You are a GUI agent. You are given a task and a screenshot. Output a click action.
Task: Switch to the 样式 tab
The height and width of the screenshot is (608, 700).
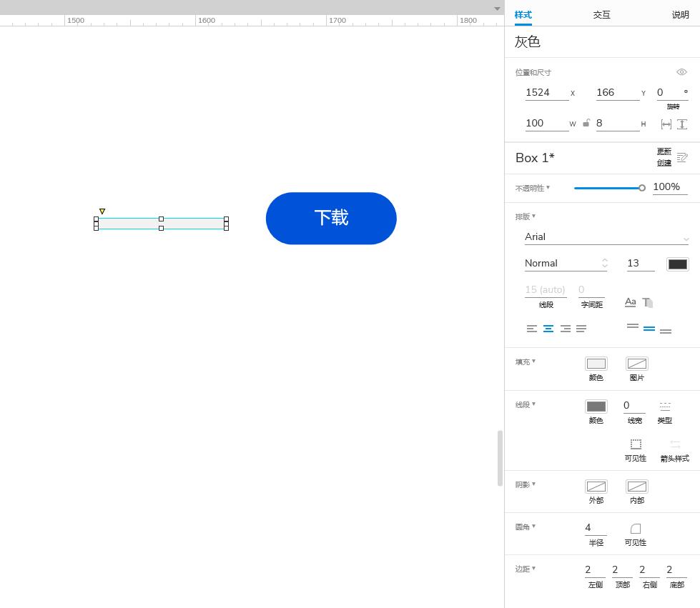click(x=523, y=15)
